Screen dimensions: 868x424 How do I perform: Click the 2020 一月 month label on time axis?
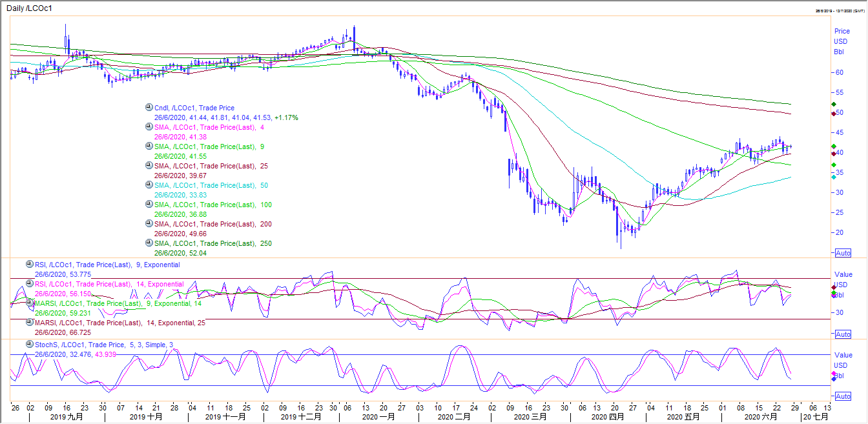coord(378,417)
